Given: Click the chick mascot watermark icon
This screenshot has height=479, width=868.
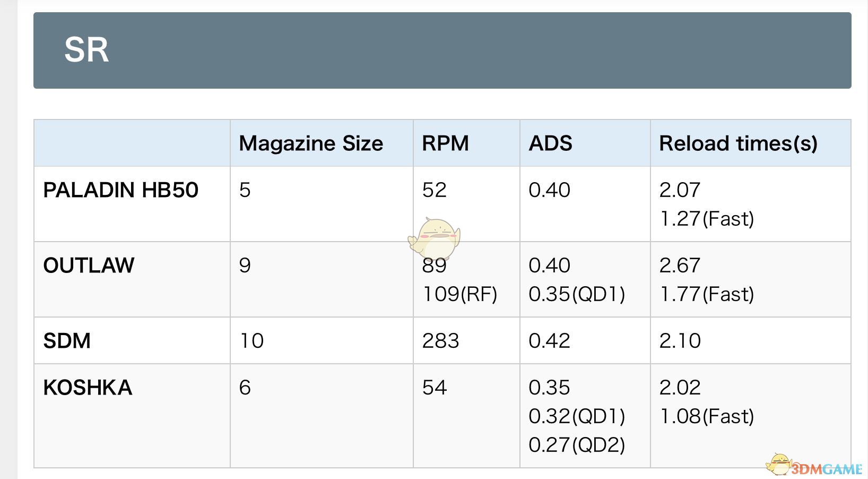Looking at the screenshot, I should (x=435, y=238).
